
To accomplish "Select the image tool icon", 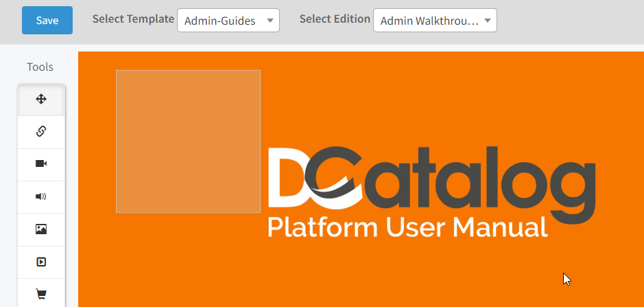I will click(41, 229).
